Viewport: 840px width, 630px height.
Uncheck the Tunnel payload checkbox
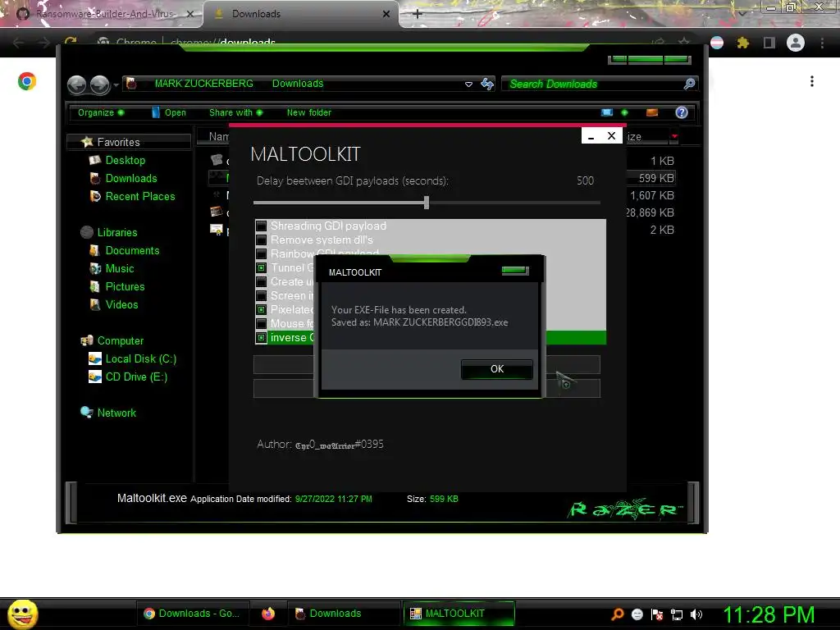[x=261, y=268]
